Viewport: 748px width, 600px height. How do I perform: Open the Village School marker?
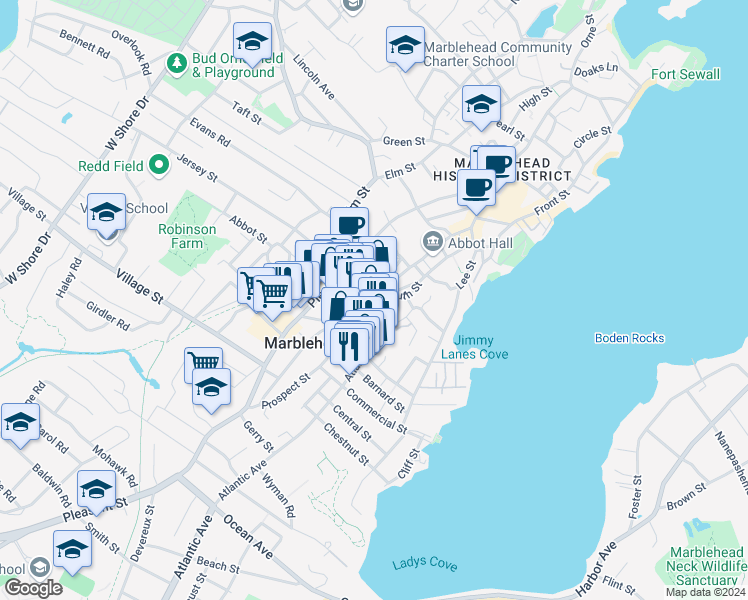[x=106, y=213]
